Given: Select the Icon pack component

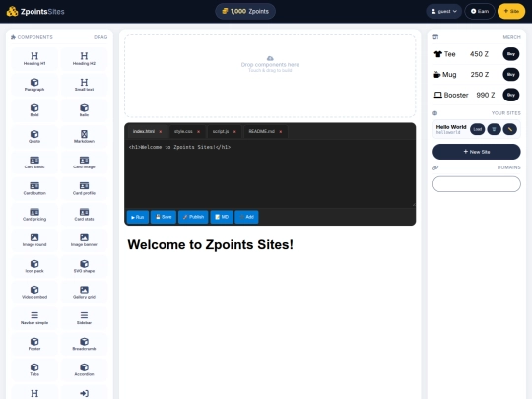Looking at the screenshot, I should tap(34, 266).
